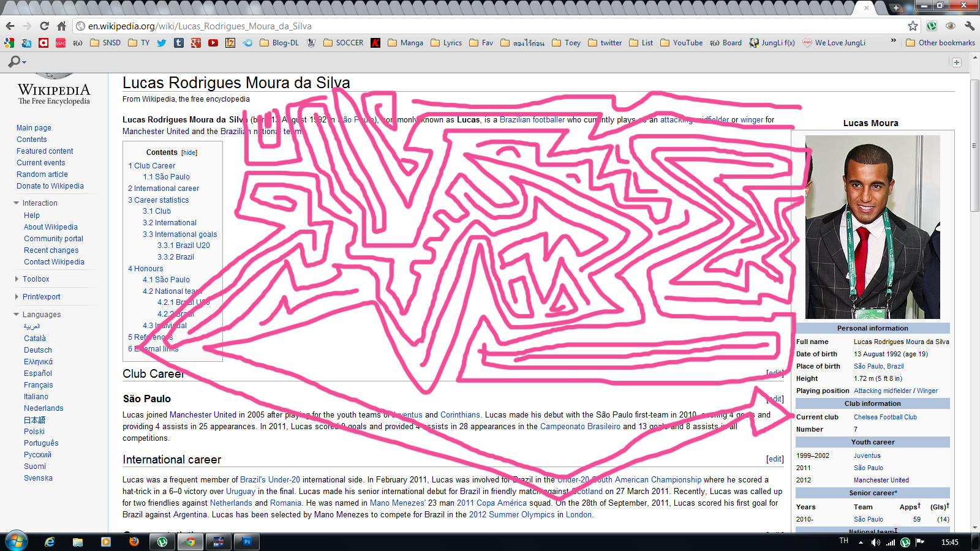The height and width of the screenshot is (551, 980).
Task: Open the Toey bookmarks folder
Action: 567,43
